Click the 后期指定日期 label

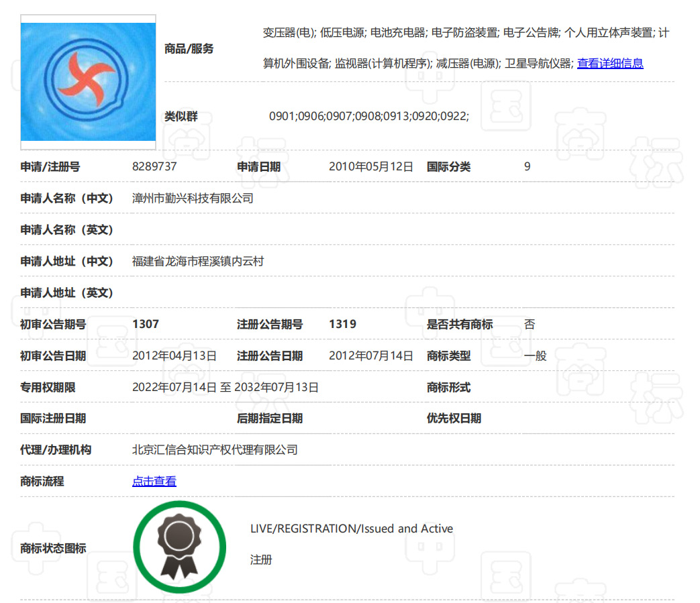click(270, 419)
